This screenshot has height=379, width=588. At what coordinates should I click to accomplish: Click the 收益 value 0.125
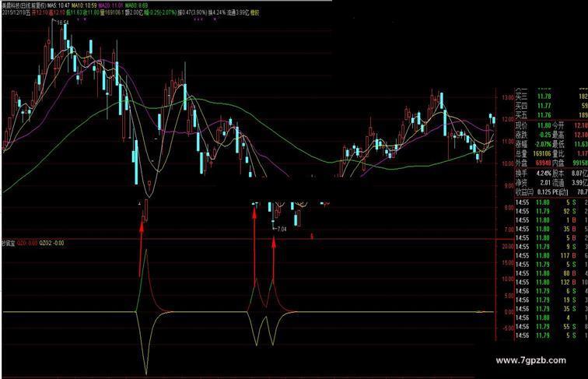click(544, 192)
